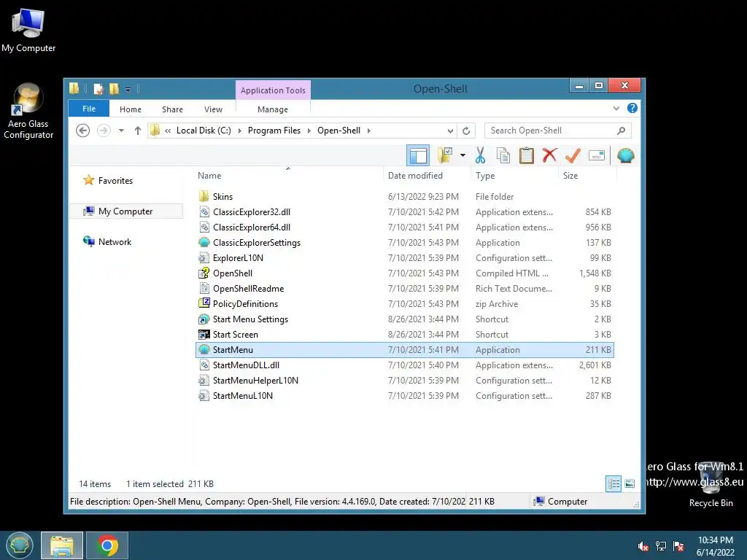747x560 pixels.
Task: Open Classic Explorer settings shell icon
Action: point(625,155)
